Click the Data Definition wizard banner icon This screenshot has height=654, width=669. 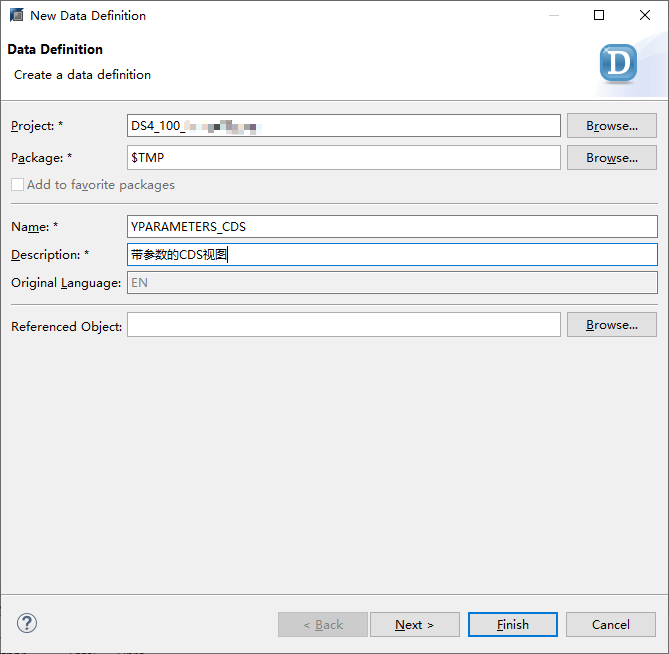point(618,64)
